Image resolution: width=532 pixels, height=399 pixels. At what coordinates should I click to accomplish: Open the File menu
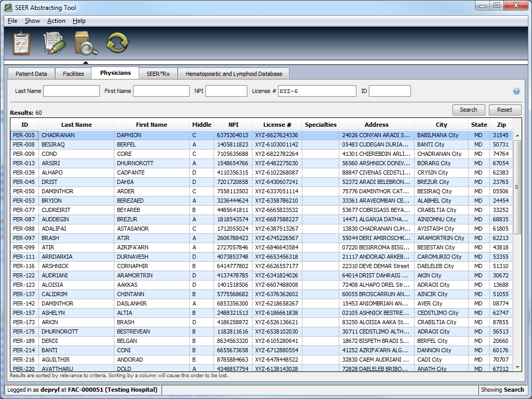[12, 21]
